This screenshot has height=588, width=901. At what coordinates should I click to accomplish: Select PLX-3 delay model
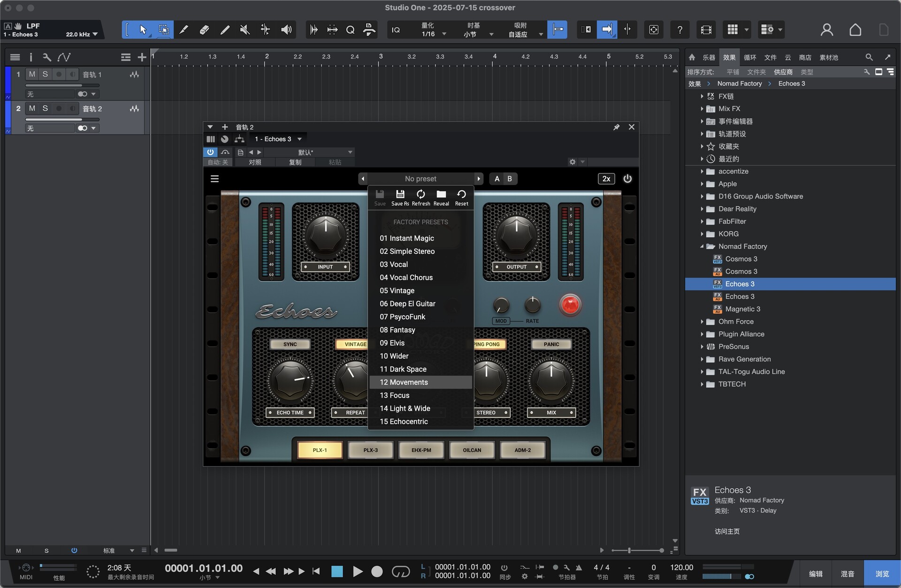[371, 450]
